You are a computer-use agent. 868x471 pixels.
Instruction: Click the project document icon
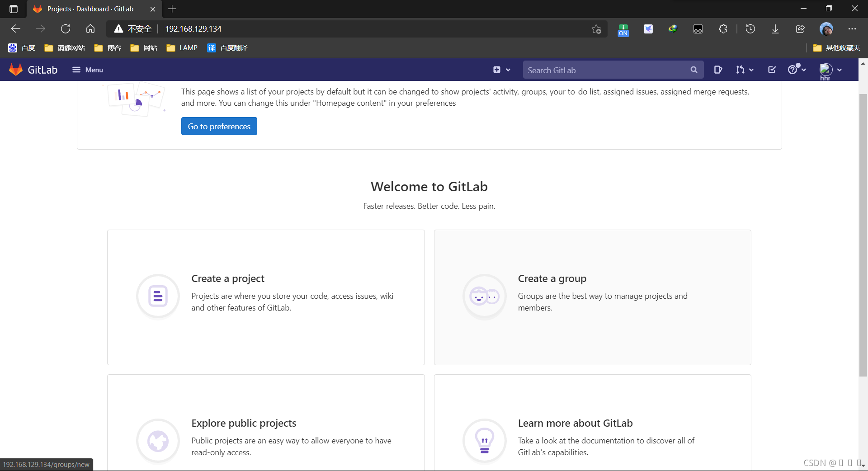(158, 297)
